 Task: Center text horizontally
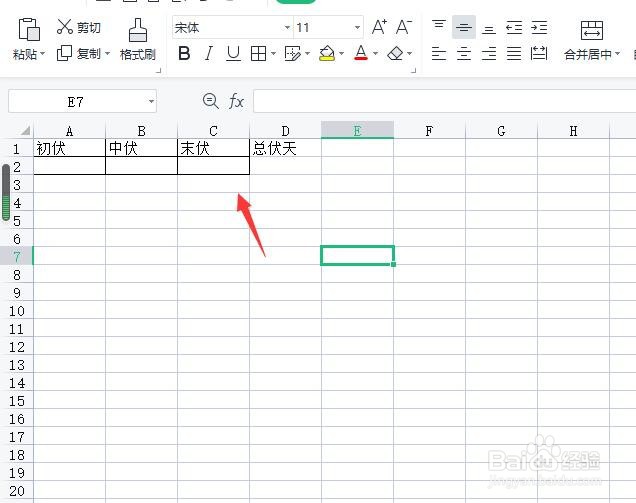(x=464, y=53)
